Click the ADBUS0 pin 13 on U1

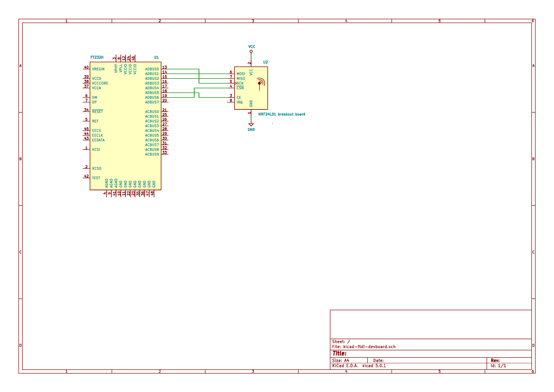pos(165,69)
